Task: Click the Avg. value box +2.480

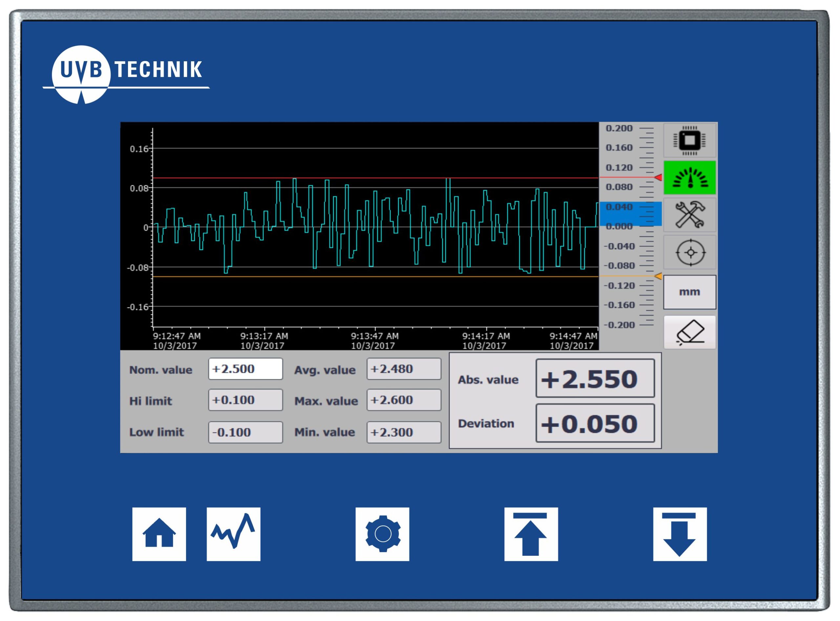Action: pos(404,369)
